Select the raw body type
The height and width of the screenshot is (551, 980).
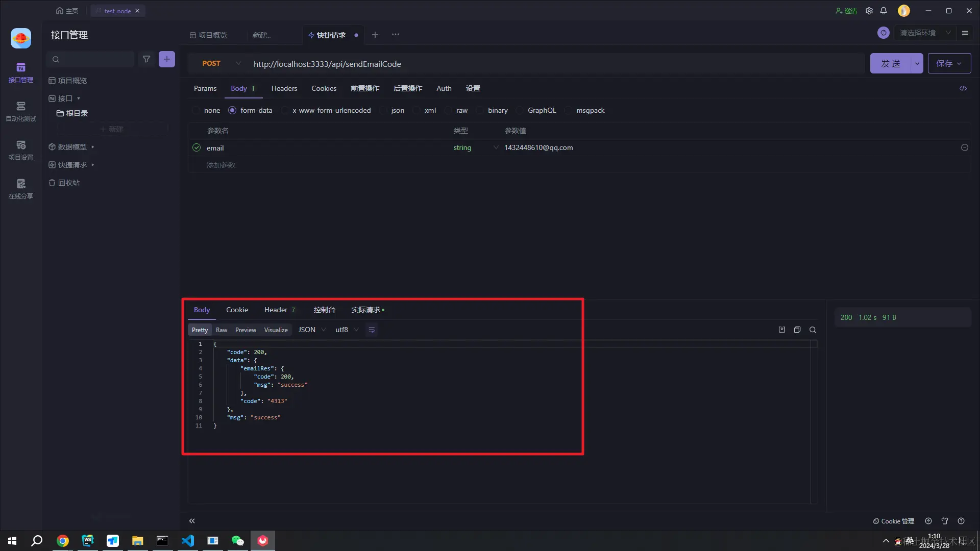coord(456,110)
